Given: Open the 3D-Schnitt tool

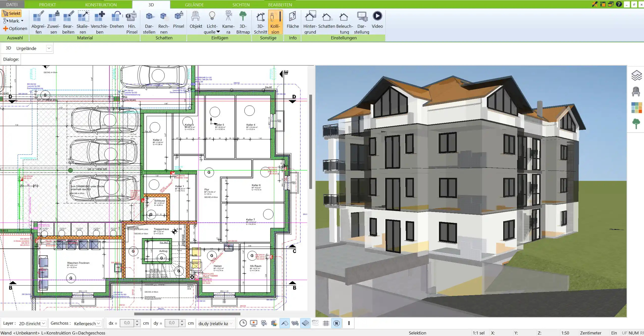Looking at the screenshot, I should click(x=260, y=22).
